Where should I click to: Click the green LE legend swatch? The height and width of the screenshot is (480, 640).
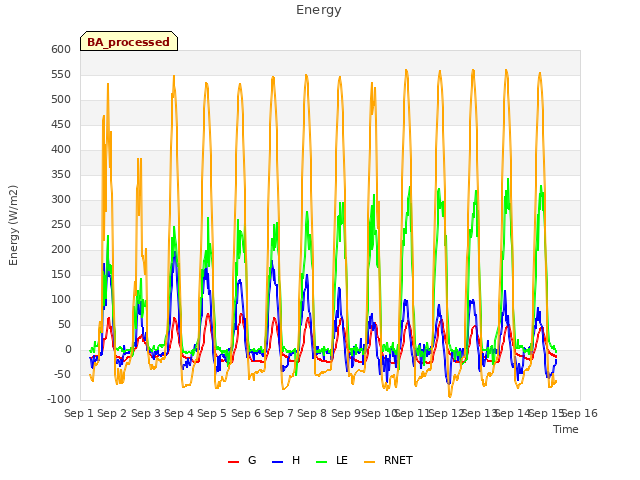click(322, 462)
